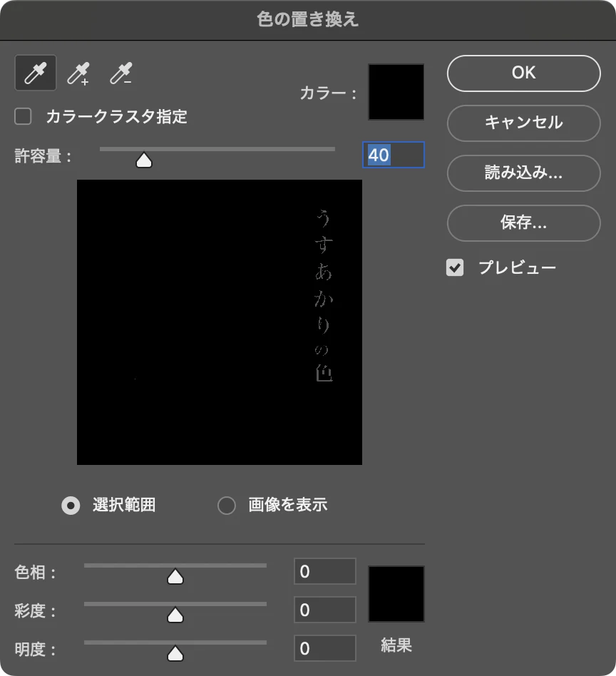Select the subtract-from-sample eyedropper tool
The height and width of the screenshot is (676, 616).
120,73
